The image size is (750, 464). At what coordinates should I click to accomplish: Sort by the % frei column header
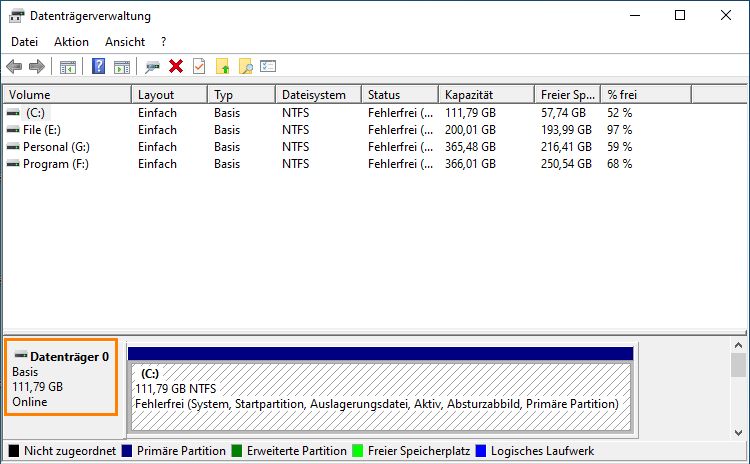click(646, 95)
